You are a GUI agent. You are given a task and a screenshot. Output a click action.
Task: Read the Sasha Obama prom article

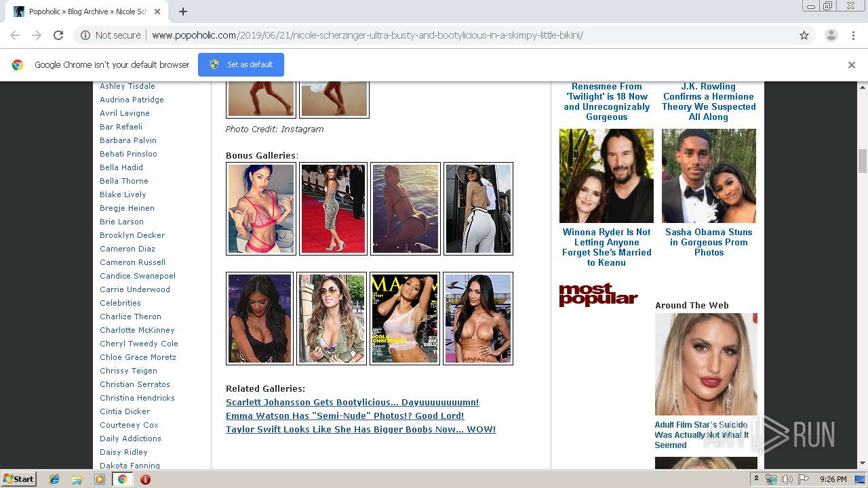pos(709,242)
